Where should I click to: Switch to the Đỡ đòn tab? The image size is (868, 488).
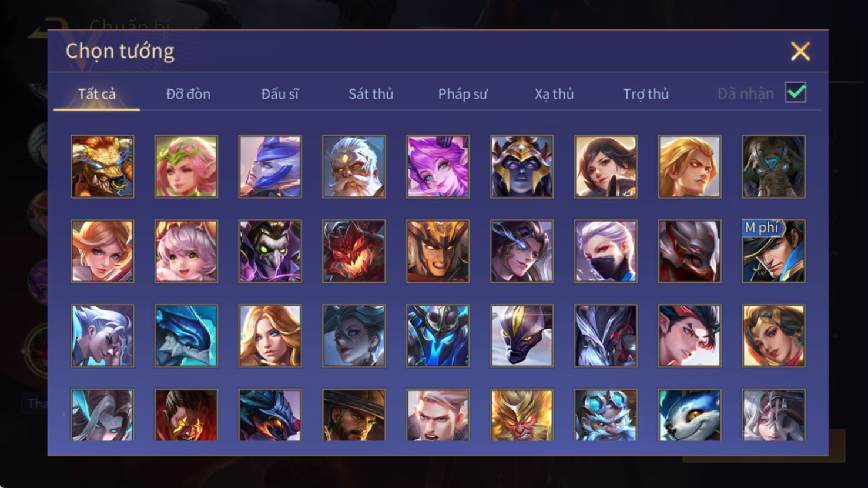(x=188, y=93)
